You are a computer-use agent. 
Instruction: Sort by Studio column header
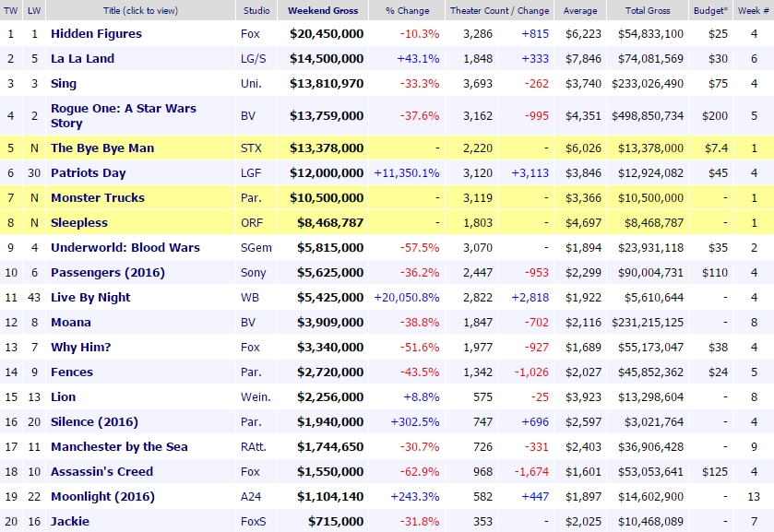(256, 10)
